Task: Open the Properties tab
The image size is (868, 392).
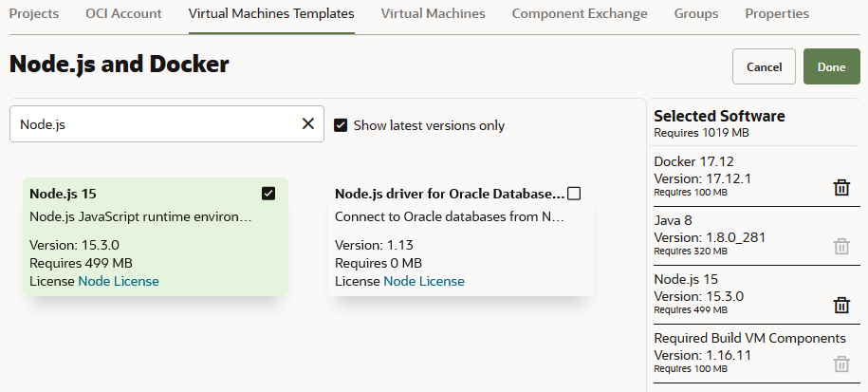Action: (x=777, y=14)
